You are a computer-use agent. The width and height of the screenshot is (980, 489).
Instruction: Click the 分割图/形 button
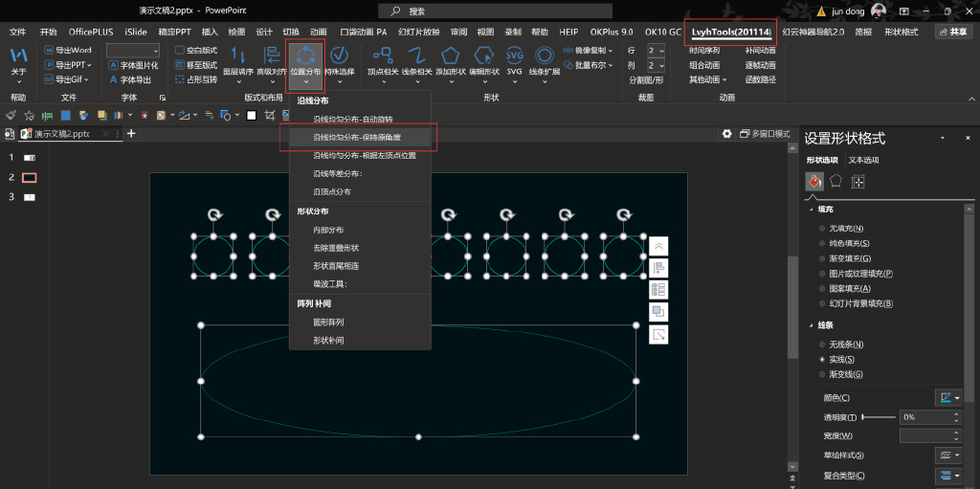[646, 80]
